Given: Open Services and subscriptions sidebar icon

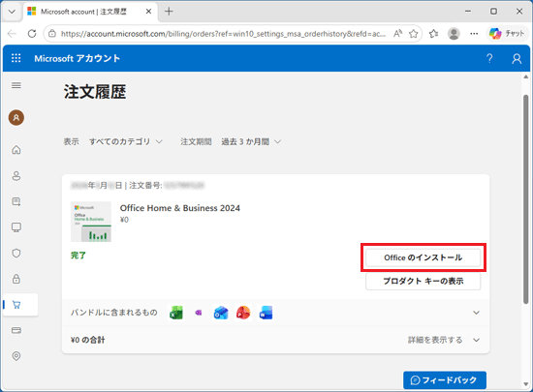Looking at the screenshot, I should tap(16, 201).
